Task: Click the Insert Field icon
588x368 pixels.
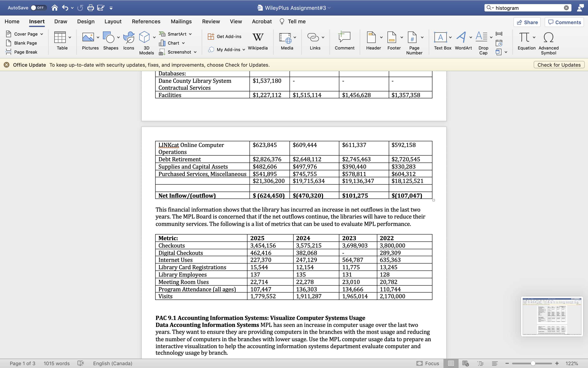Action: coord(499,34)
